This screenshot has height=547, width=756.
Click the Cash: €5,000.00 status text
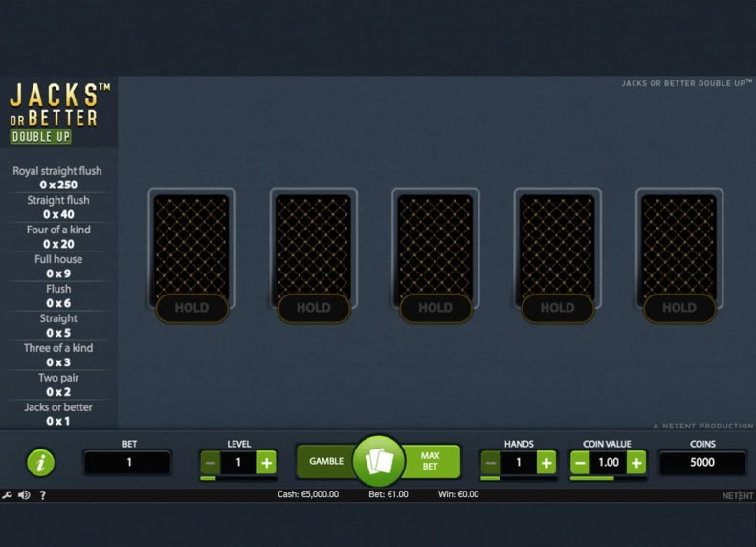pyautogui.click(x=308, y=494)
